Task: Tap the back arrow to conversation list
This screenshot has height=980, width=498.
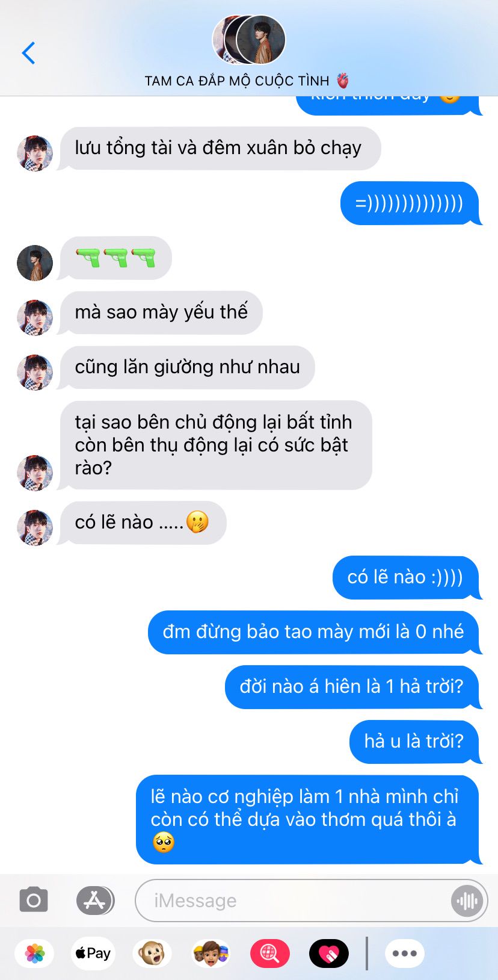Action: (28, 53)
